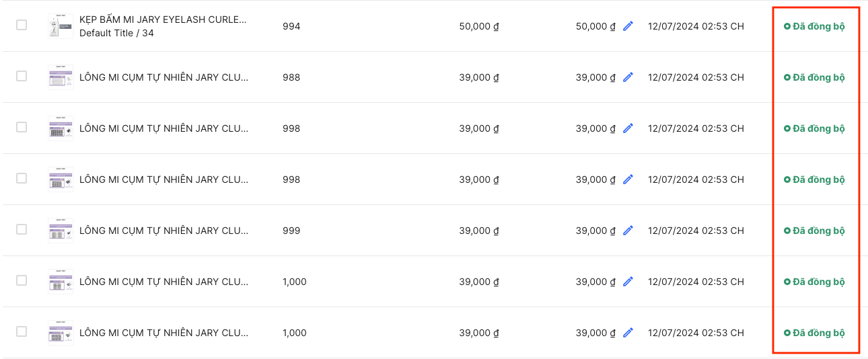
Task: View the thumbnail in the stock 999 row
Action: point(61,231)
